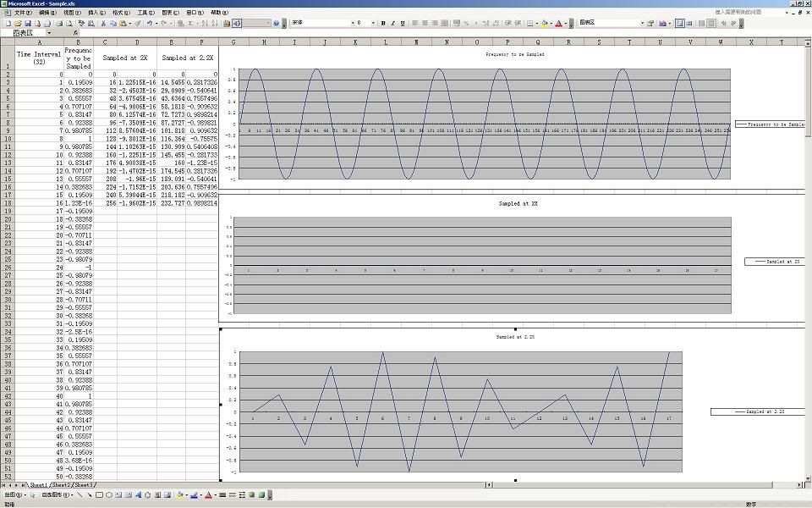Screen dimensions: 812x508
Task: Switch to the Sheet2 tab
Action: [x=63, y=485]
